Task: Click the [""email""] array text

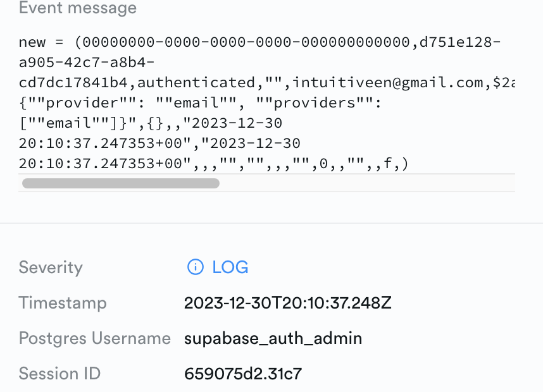Action: point(69,123)
